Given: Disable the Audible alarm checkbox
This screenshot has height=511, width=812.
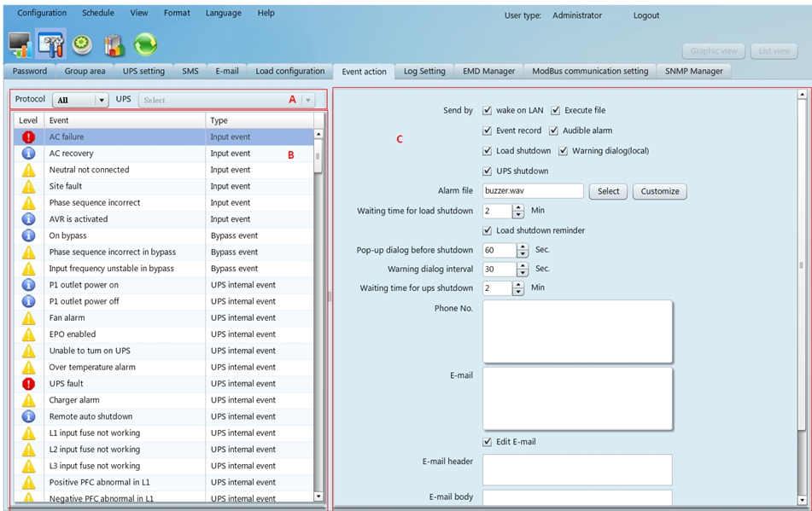Looking at the screenshot, I should (553, 131).
